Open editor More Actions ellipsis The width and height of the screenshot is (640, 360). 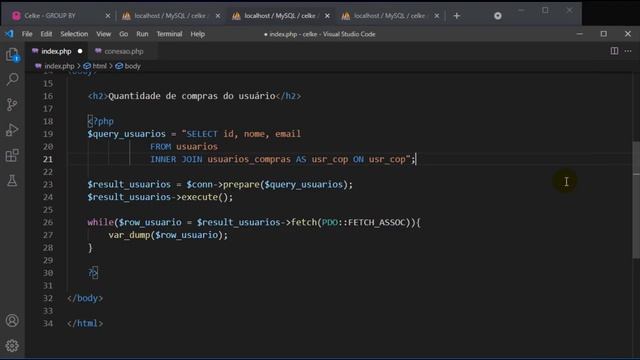point(628,51)
